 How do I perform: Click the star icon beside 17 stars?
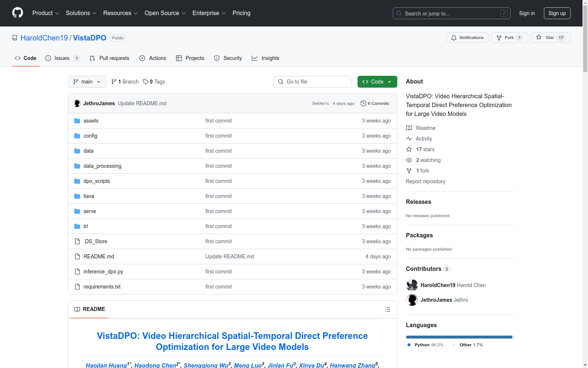pyautogui.click(x=409, y=149)
